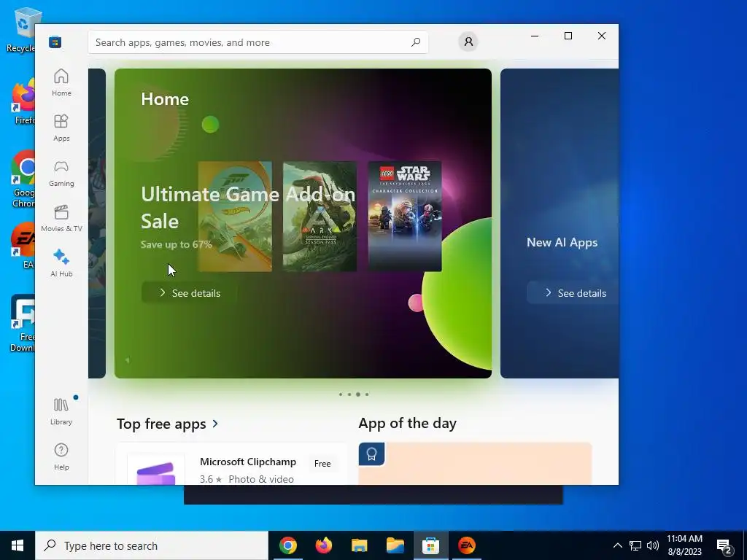Click the Microsoft Store taskbar icon

[430, 545]
